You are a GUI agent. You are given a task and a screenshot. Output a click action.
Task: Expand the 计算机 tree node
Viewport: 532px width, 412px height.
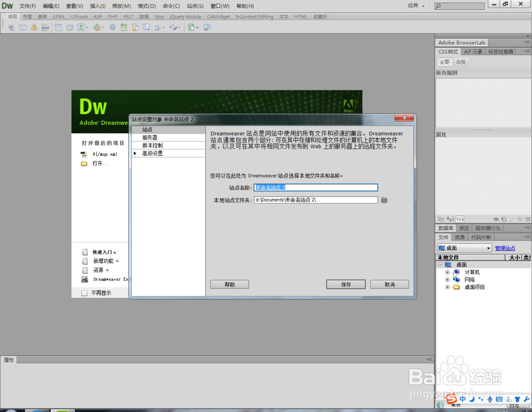tap(447, 272)
